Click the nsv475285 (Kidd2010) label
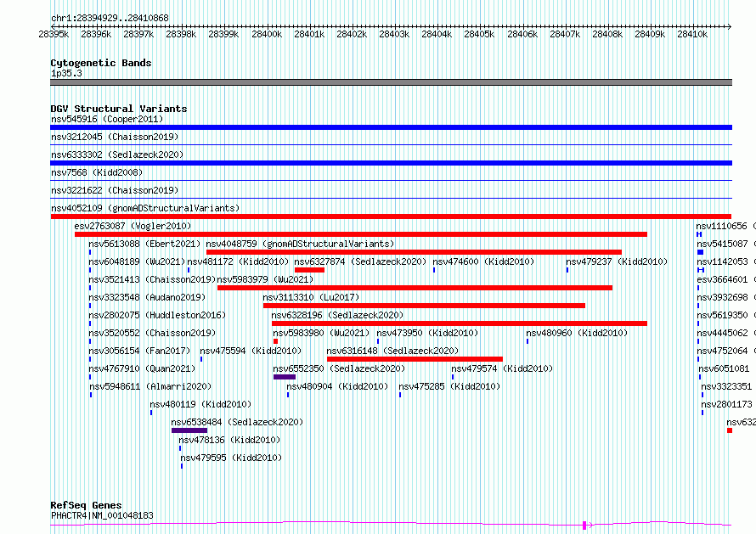The height and width of the screenshot is (534, 756). pyautogui.click(x=449, y=386)
